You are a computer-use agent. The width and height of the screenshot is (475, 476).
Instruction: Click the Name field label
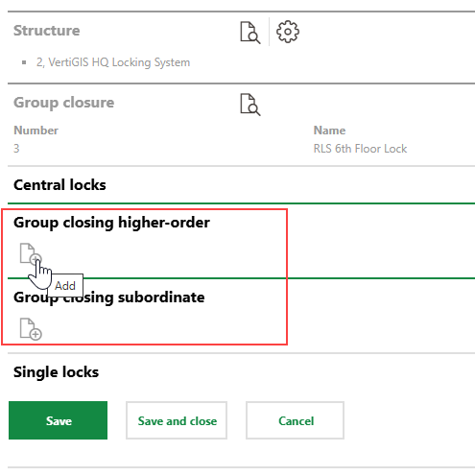tap(329, 131)
